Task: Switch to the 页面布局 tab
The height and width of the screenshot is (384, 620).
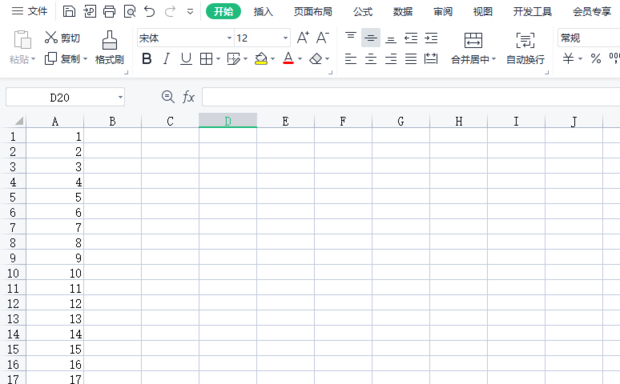Action: tap(313, 11)
